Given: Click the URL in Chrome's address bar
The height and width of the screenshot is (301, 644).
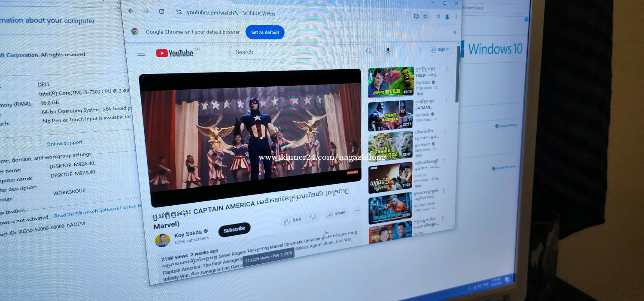Looking at the screenshot, I should coord(231,13).
